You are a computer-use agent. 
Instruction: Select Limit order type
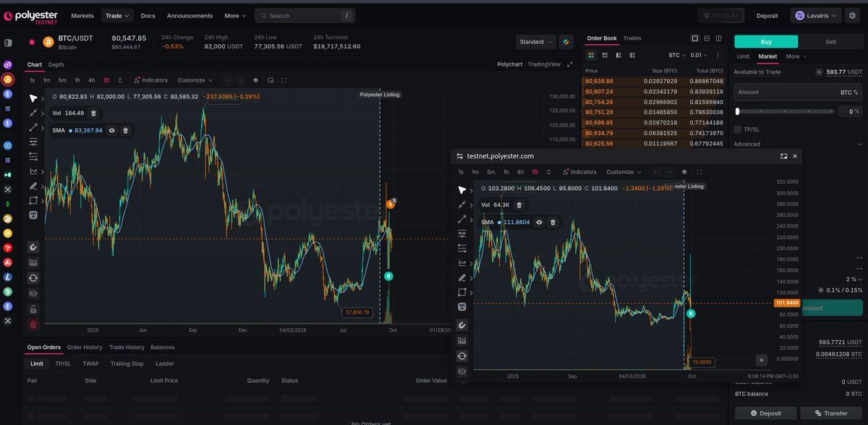[743, 56]
